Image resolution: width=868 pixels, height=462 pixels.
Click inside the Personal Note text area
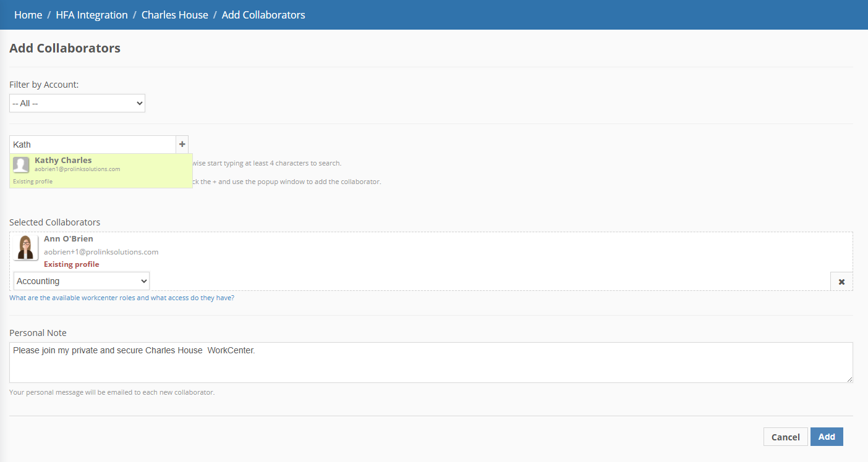pyautogui.click(x=431, y=363)
